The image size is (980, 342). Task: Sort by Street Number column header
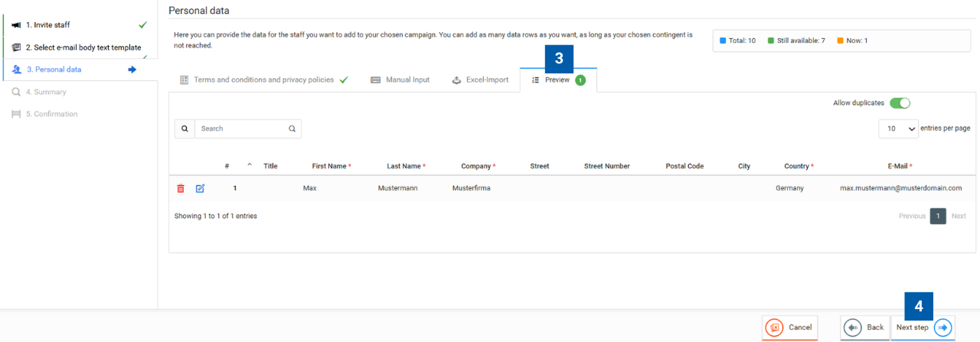pyautogui.click(x=607, y=166)
